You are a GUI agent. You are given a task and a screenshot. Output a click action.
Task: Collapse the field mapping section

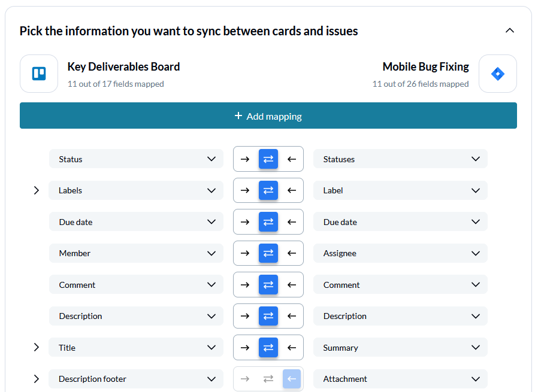coord(510,31)
